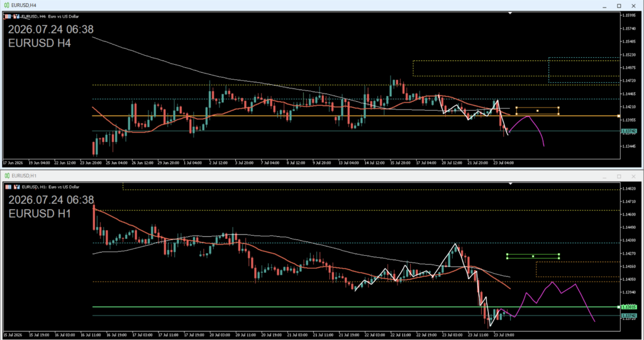
Task: Maximize the EURUSD,H4 chart window
Action: coord(619,6)
